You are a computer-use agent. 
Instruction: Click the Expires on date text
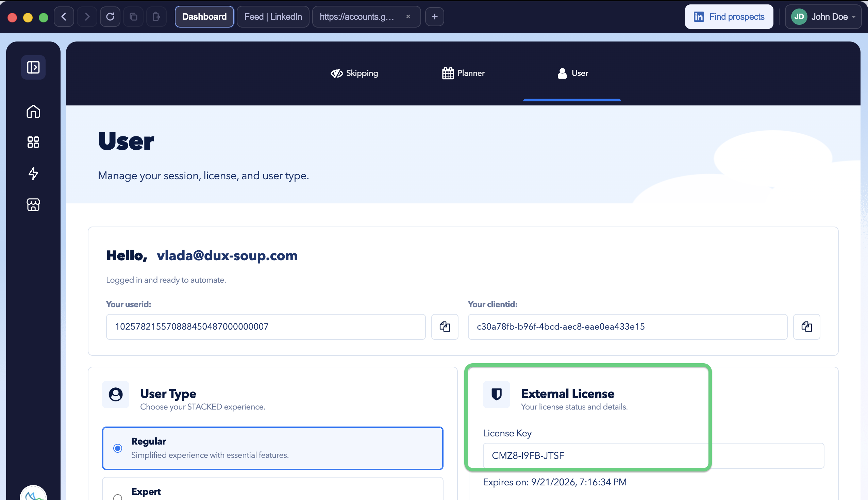[554, 482]
